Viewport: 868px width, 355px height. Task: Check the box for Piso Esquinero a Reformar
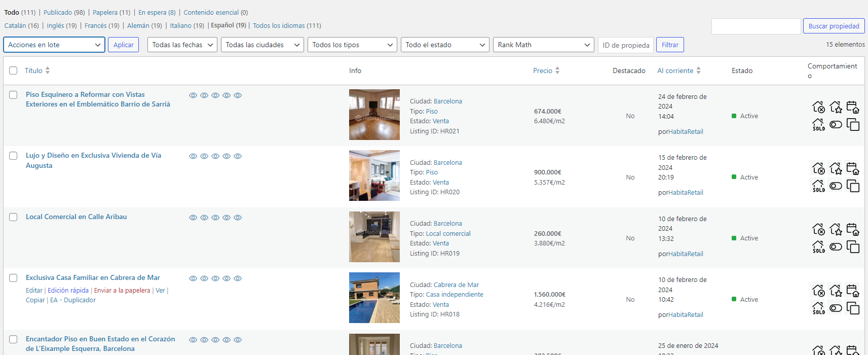pos(14,95)
